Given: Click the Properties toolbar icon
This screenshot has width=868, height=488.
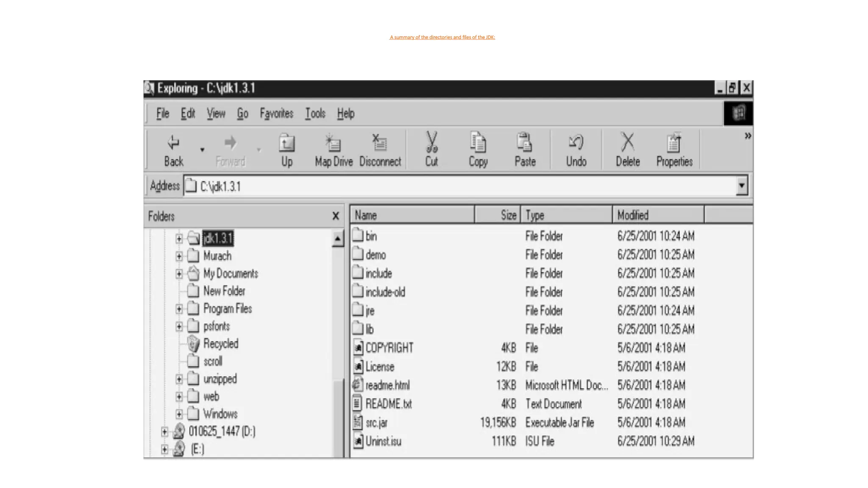Looking at the screenshot, I should pyautogui.click(x=674, y=142).
